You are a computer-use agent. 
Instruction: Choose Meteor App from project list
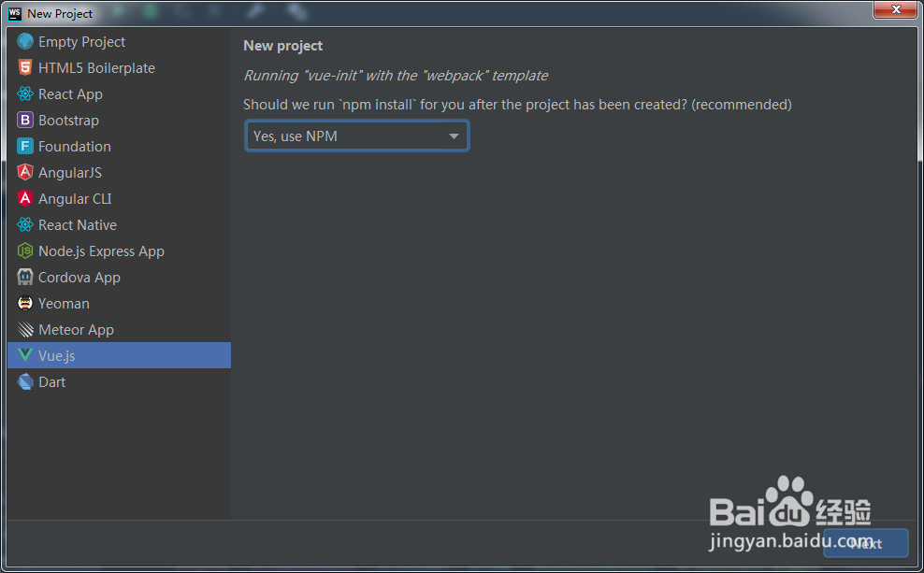tap(76, 330)
